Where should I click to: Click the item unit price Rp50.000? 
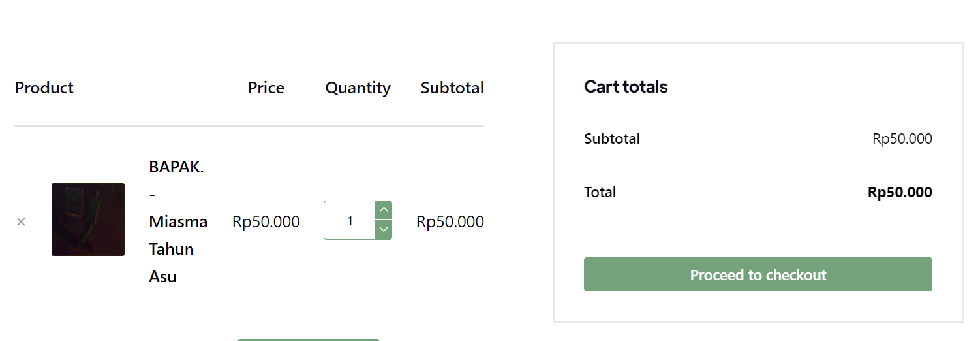(x=266, y=222)
